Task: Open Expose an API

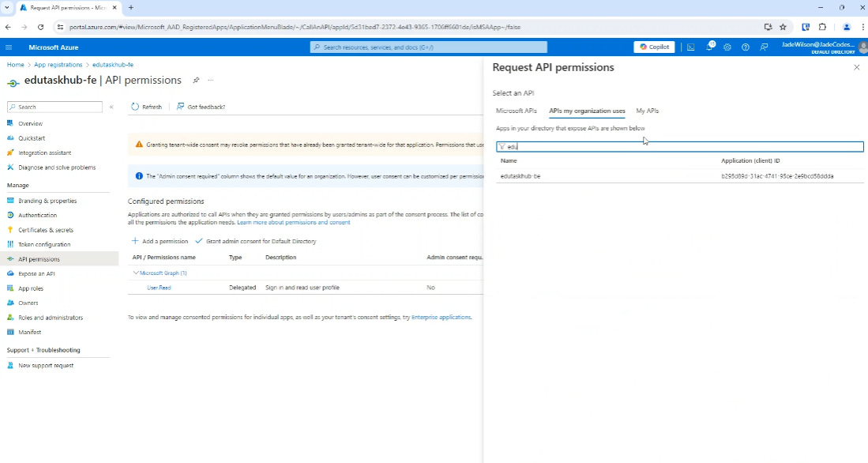Action: [x=36, y=273]
